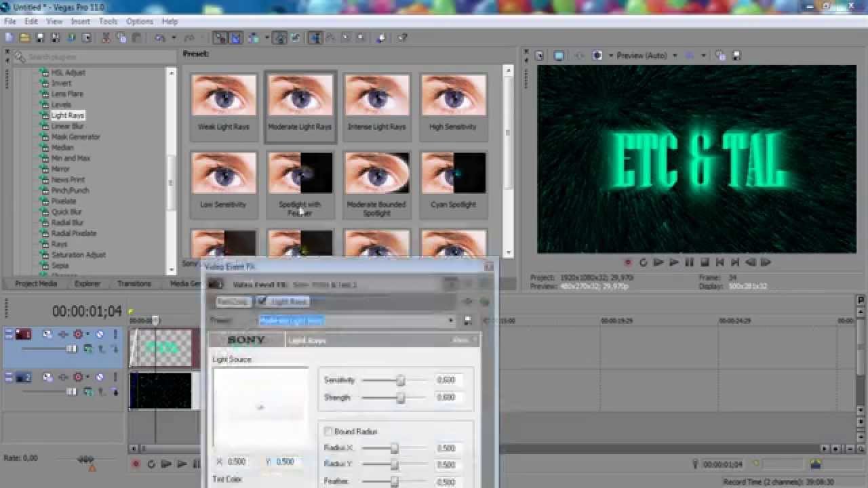Click the timeline Play button

click(182, 464)
